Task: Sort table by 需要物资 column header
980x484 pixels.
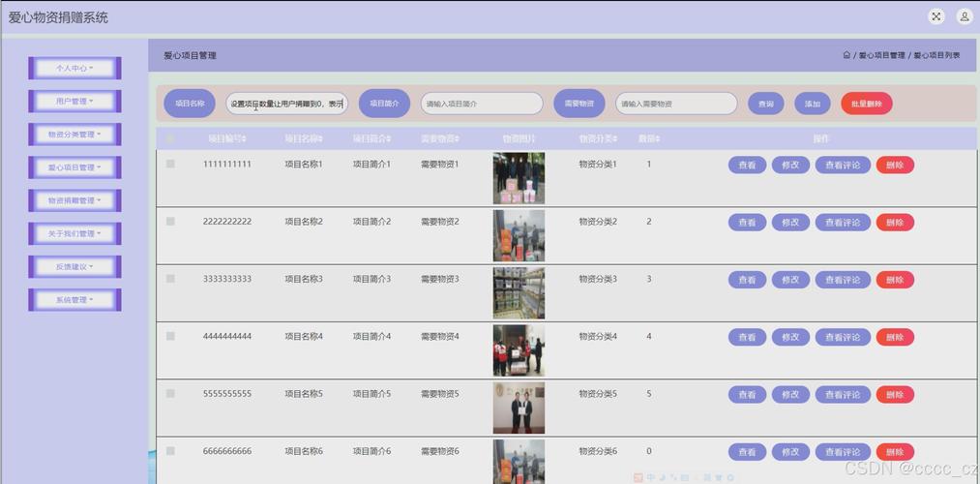Action: click(440, 138)
